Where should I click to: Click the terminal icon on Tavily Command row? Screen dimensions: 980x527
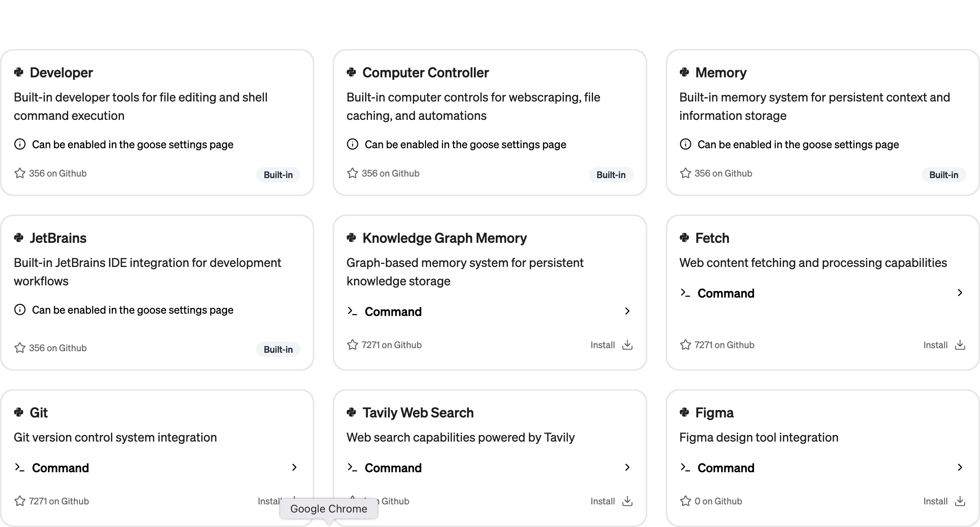click(352, 468)
